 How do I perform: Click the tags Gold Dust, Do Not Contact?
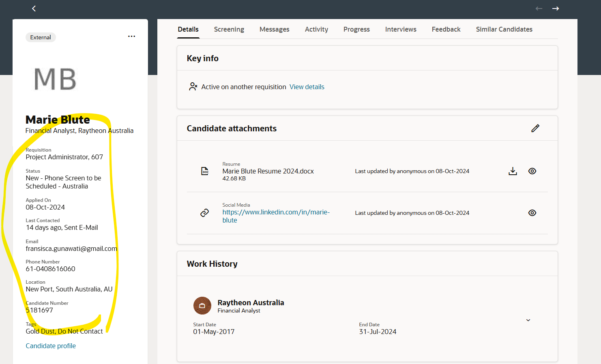[x=64, y=331]
